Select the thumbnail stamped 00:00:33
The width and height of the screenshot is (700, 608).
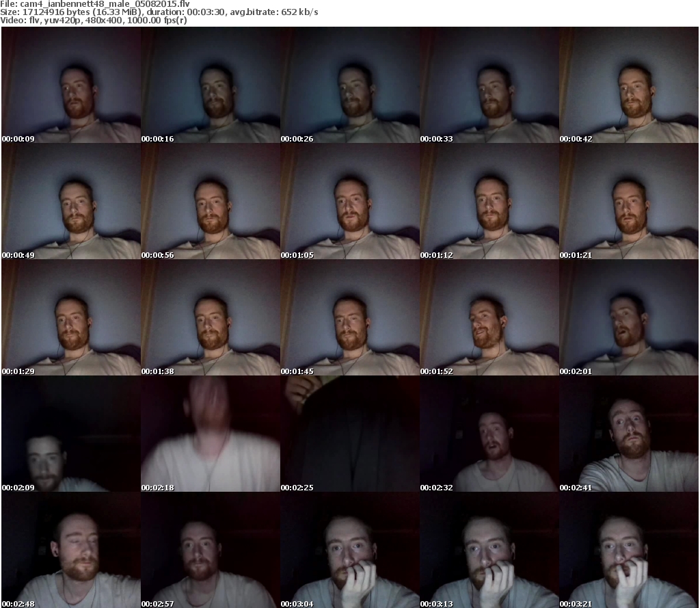tap(489, 85)
